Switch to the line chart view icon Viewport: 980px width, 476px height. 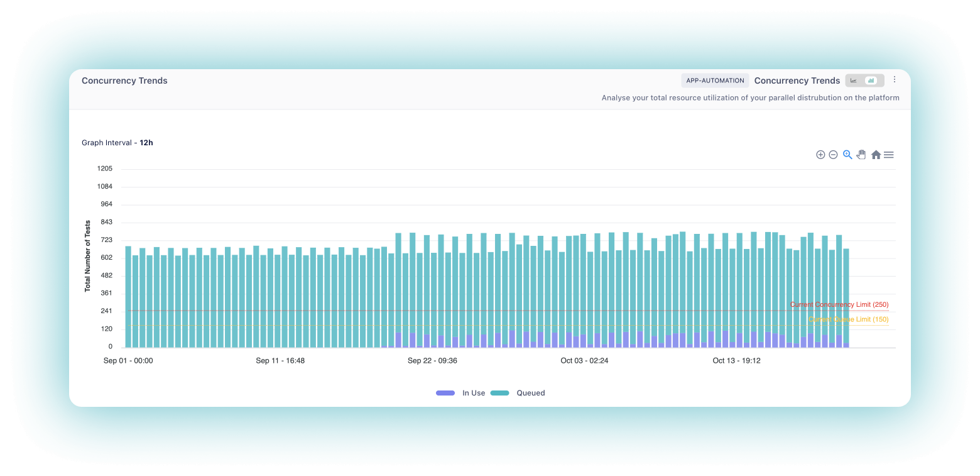pyautogui.click(x=852, y=80)
